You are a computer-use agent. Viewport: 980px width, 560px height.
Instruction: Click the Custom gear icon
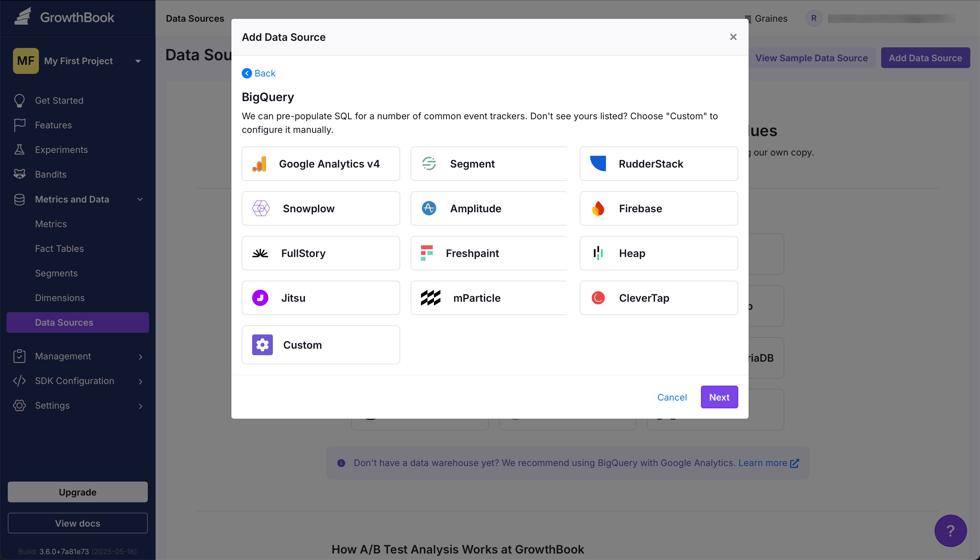[x=262, y=345]
